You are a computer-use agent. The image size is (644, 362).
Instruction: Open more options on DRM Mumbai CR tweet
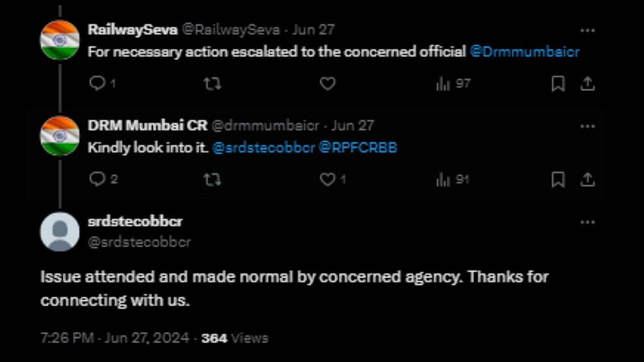click(588, 127)
